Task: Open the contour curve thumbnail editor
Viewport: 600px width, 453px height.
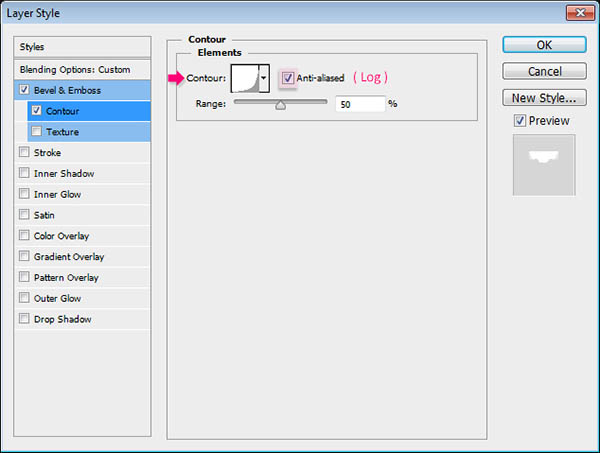Action: (245, 78)
